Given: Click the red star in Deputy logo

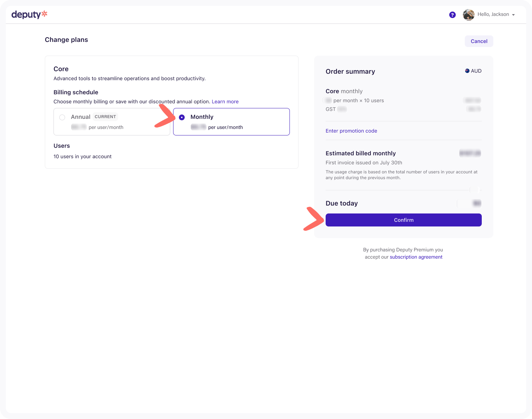Looking at the screenshot, I should click(44, 14).
